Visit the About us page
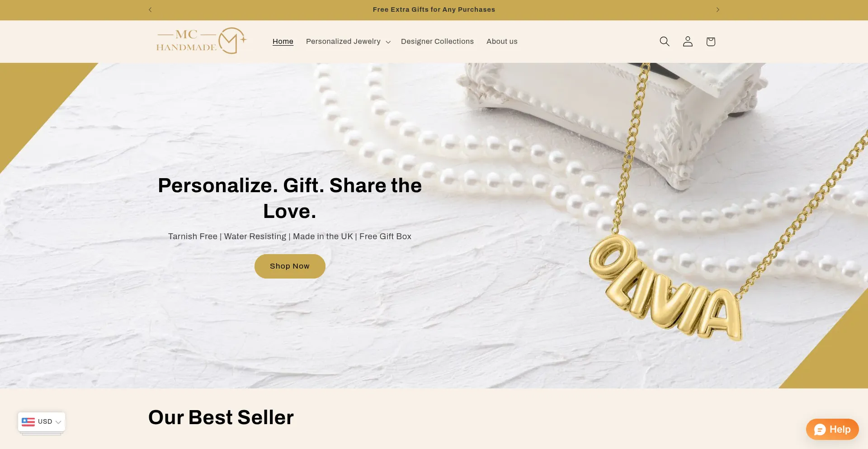This screenshot has width=868, height=449. tap(502, 41)
